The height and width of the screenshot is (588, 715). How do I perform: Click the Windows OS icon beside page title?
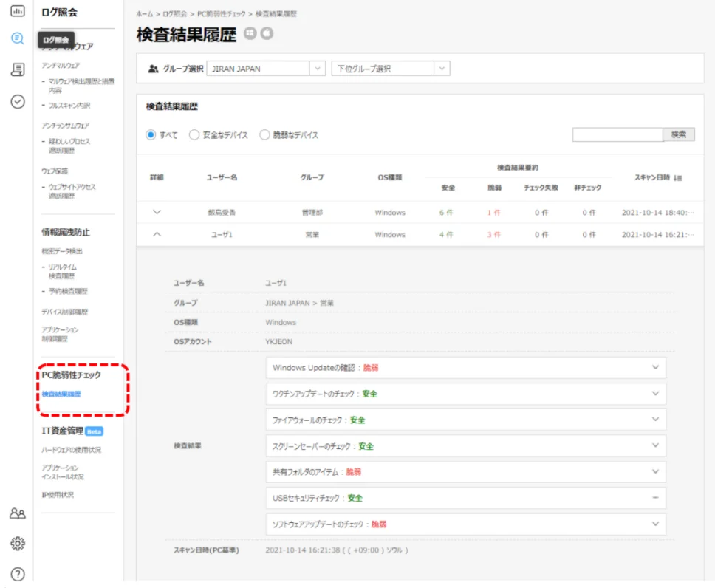tap(250, 33)
